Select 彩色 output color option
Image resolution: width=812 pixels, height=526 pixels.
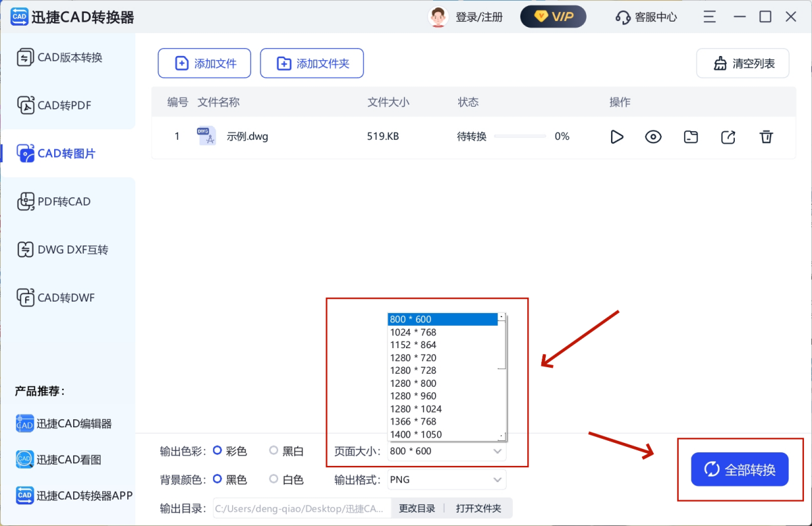[230, 451]
